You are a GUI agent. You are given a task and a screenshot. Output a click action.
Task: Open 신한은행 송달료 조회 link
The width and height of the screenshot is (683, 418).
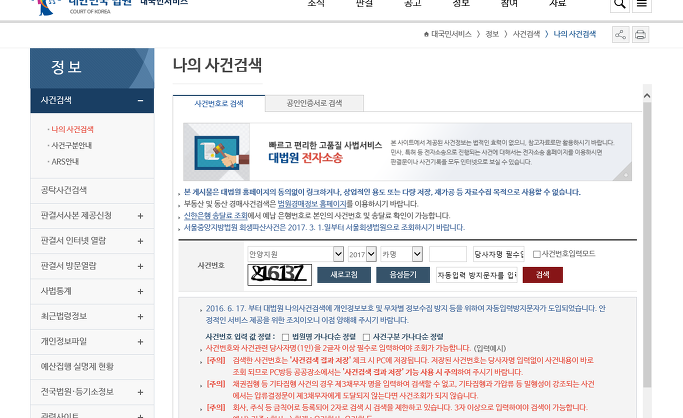click(215, 216)
